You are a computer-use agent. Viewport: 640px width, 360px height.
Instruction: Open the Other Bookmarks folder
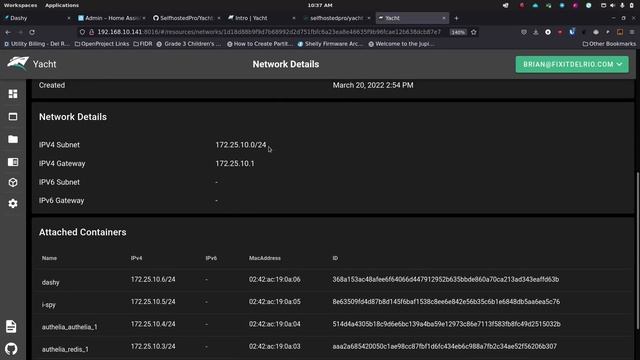tap(609, 44)
